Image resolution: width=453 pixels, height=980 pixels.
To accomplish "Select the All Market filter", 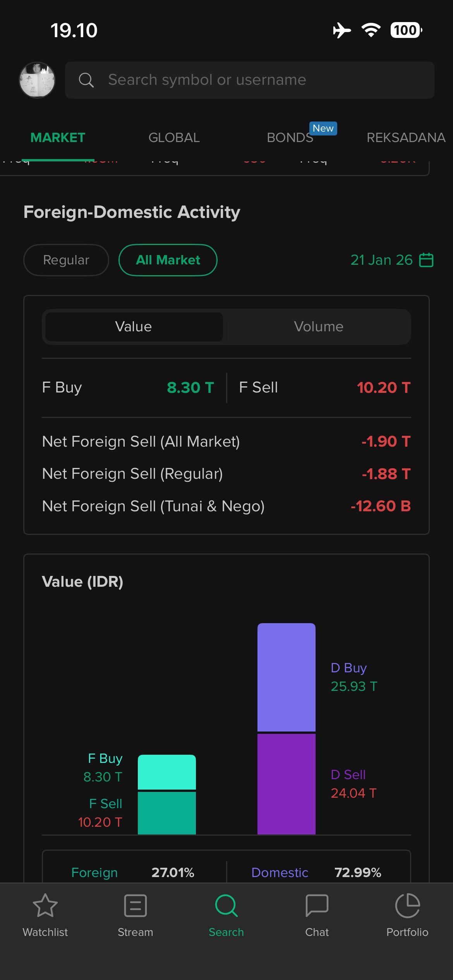I will pyautogui.click(x=168, y=260).
